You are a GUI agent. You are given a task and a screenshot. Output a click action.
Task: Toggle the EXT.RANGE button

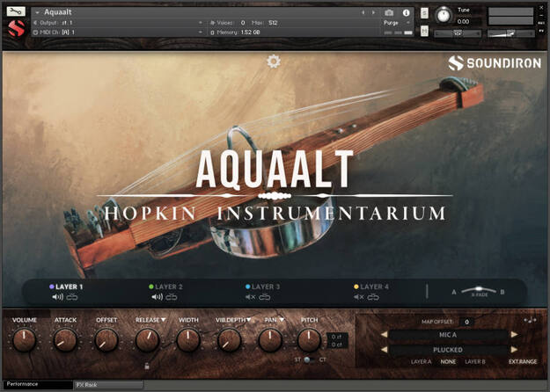click(x=523, y=361)
